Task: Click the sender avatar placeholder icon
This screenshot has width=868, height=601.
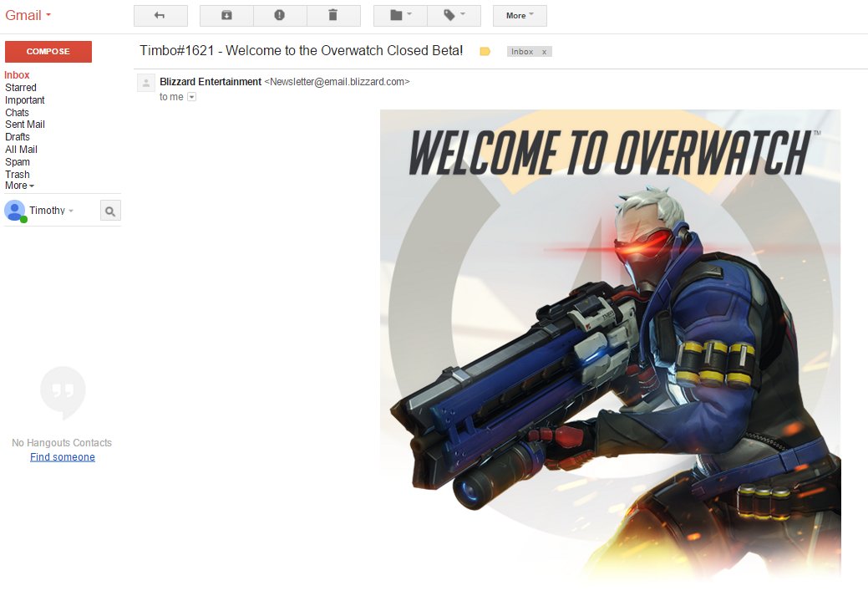Action: [x=146, y=83]
